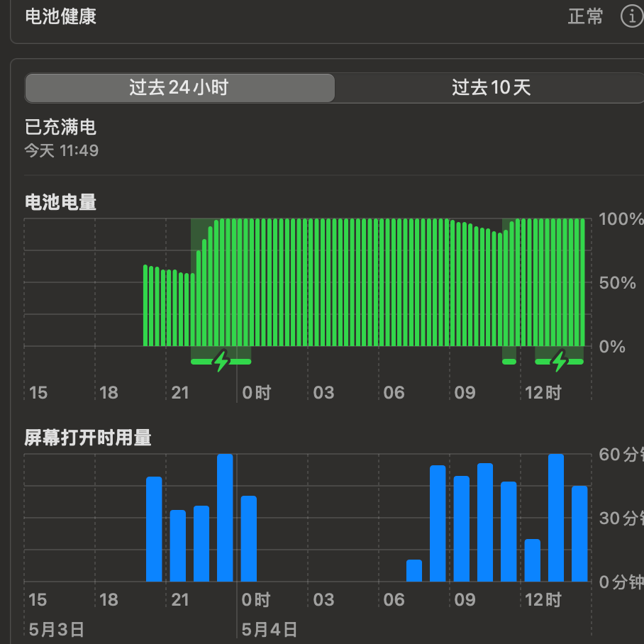Click the 100% battery axis label
The width and height of the screenshot is (644, 644).
621,219
